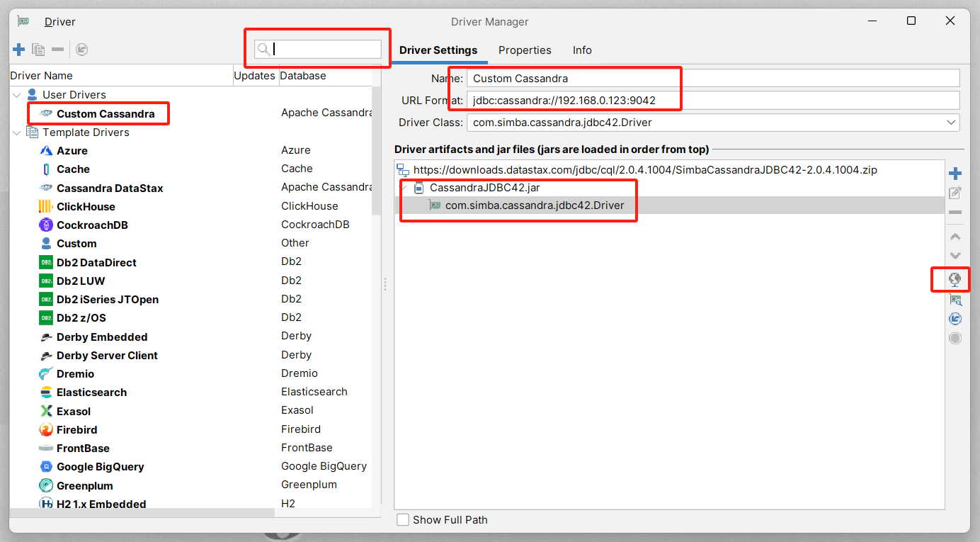Image resolution: width=980 pixels, height=542 pixels.
Task: Move the artifact down with the down arrow
Action: 955,256
